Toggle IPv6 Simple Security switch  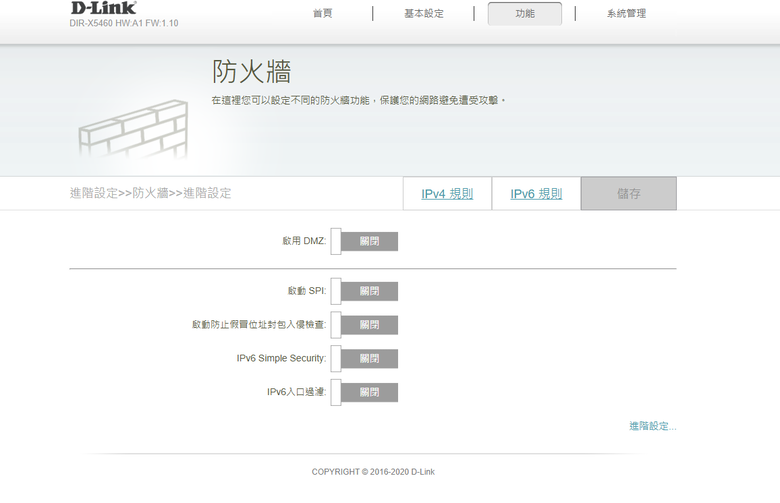click(x=364, y=359)
